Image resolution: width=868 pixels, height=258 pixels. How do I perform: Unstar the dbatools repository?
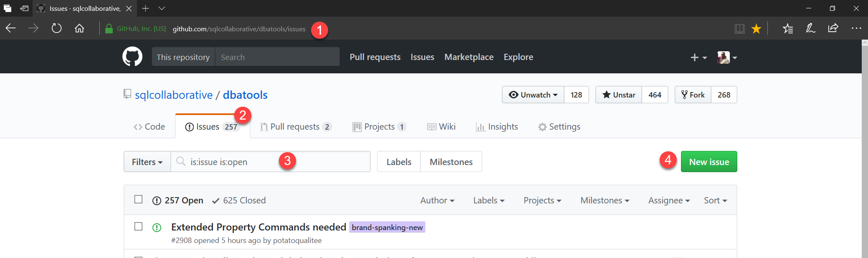click(619, 95)
